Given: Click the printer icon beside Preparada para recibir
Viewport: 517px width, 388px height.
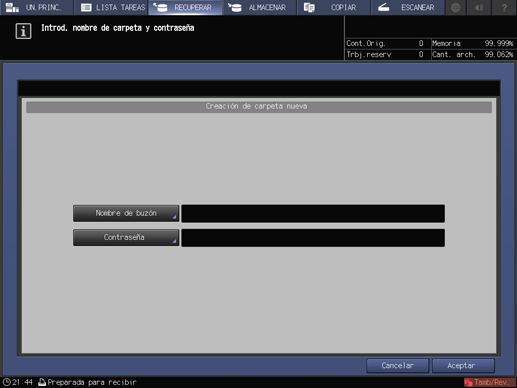Looking at the screenshot, I should pyautogui.click(x=42, y=382).
